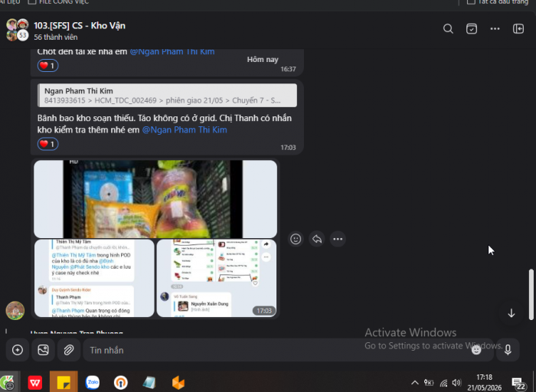This screenshot has height=392, width=536.
Task: Open the sticker and image picker
Action: pos(43,350)
